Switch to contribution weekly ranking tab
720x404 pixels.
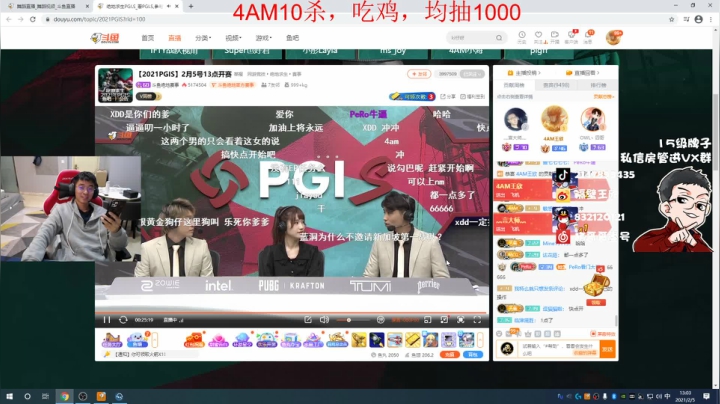(x=513, y=85)
